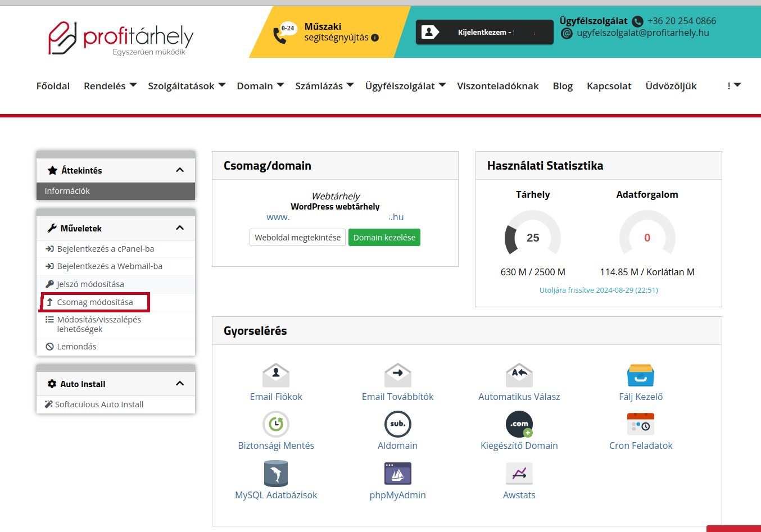Click the info icon beside segítségnyújtás
Viewport: 761px width, 532px height.
[375, 38]
